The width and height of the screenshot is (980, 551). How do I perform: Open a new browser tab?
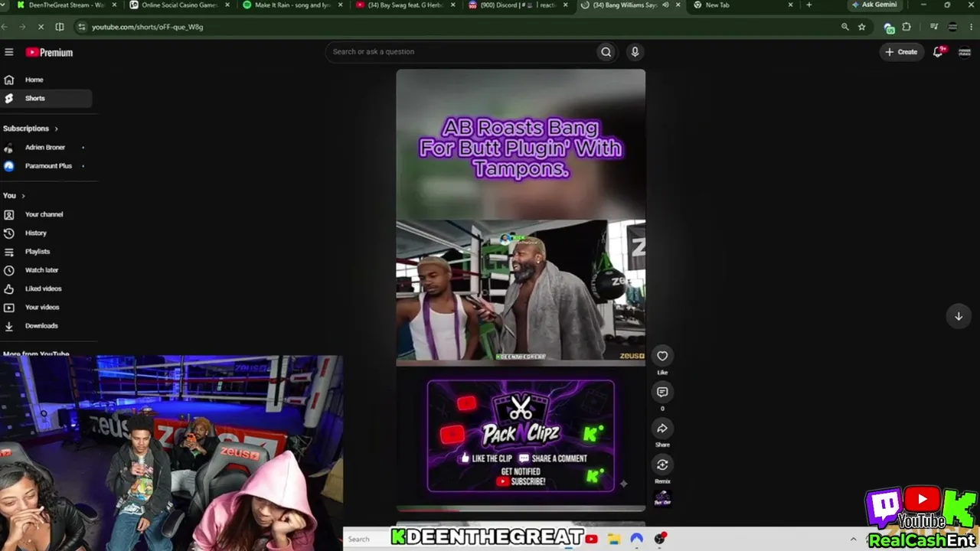click(808, 5)
